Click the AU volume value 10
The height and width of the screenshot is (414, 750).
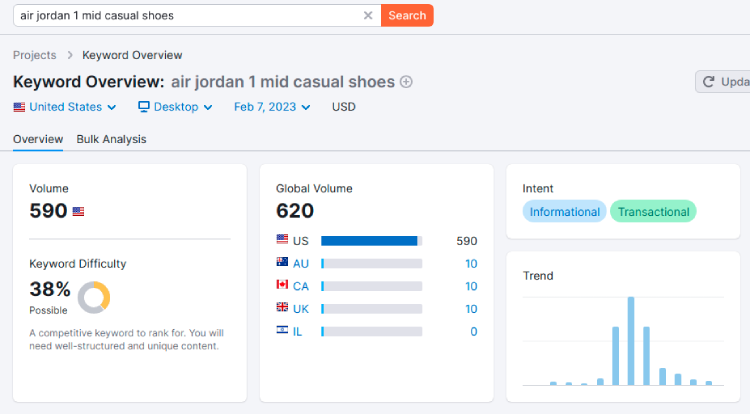[471, 263]
